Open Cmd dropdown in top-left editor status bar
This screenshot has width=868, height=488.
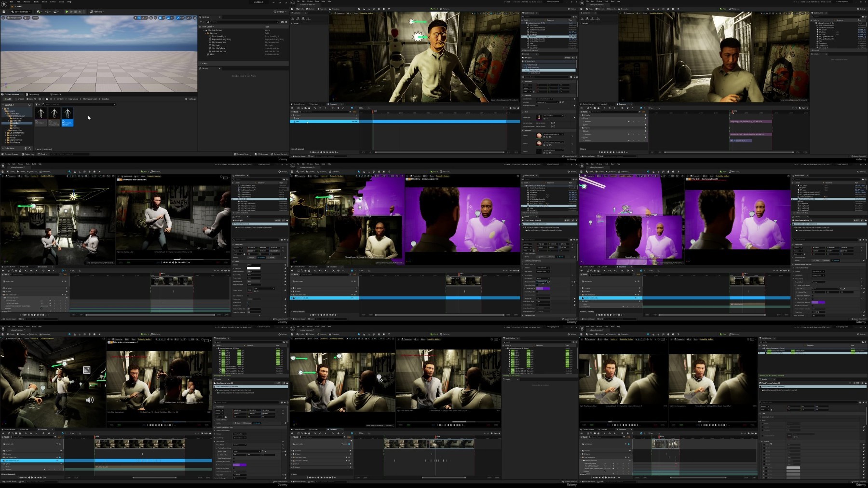click(x=42, y=154)
